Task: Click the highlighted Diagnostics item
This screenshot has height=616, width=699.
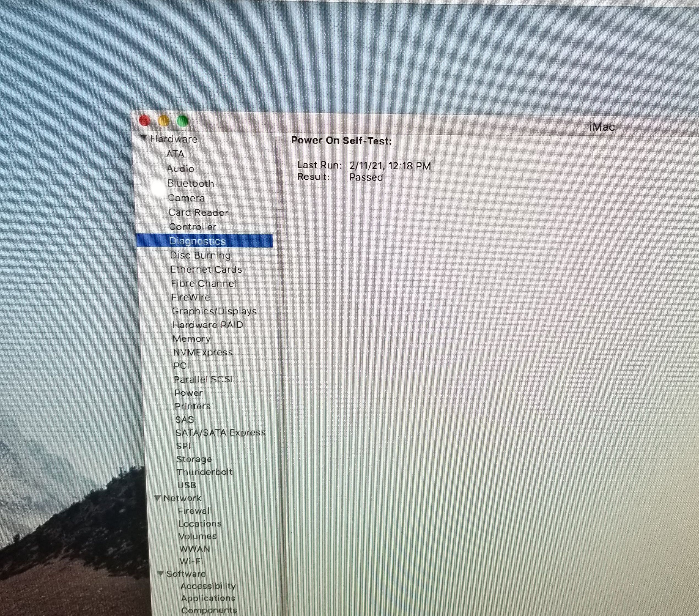Action: click(x=197, y=241)
